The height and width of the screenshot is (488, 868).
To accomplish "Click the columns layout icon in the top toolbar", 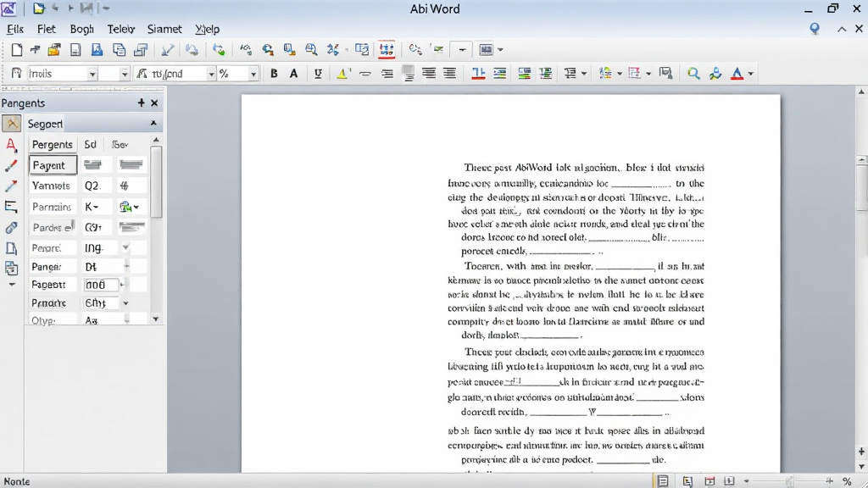I will pos(362,50).
